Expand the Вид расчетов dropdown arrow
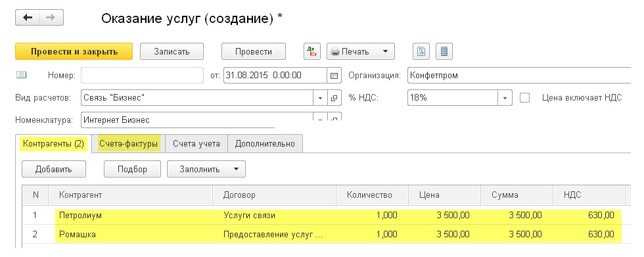This screenshot has width=644, height=257. click(x=321, y=98)
